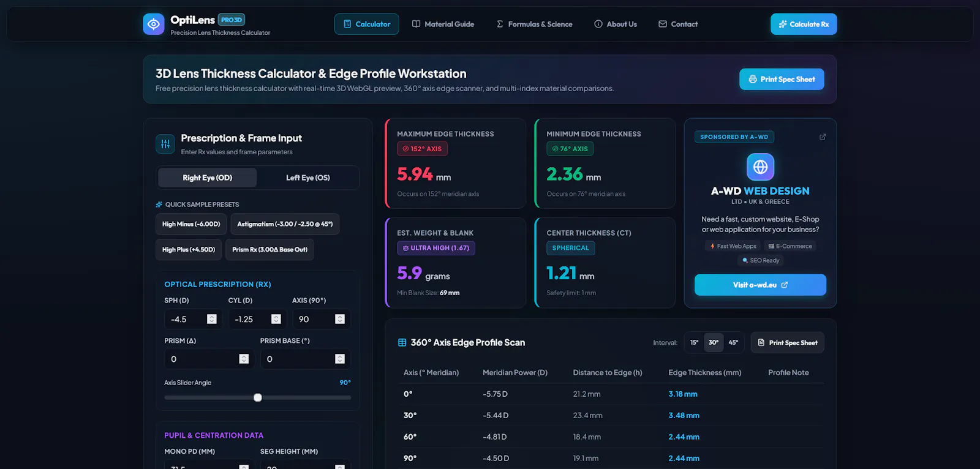Click the Axis Slider Angle handle
The image size is (980, 469).
(x=258, y=397)
